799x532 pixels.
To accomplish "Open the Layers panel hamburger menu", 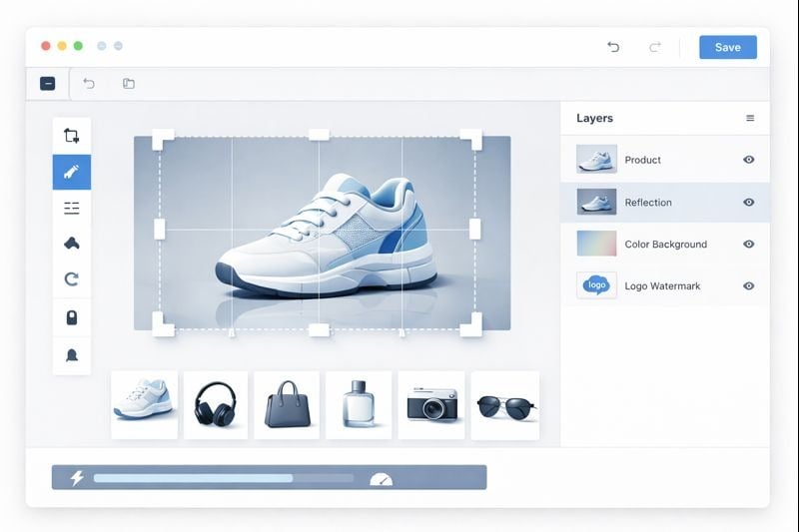I will (x=750, y=118).
